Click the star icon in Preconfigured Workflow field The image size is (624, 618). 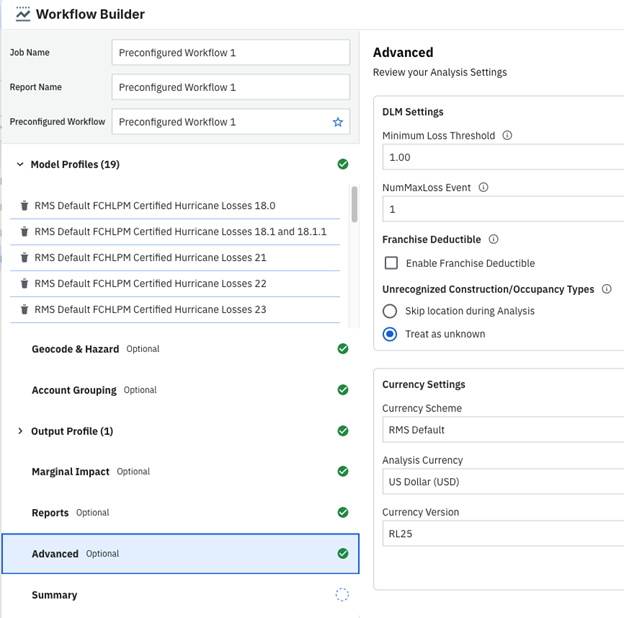click(x=338, y=122)
